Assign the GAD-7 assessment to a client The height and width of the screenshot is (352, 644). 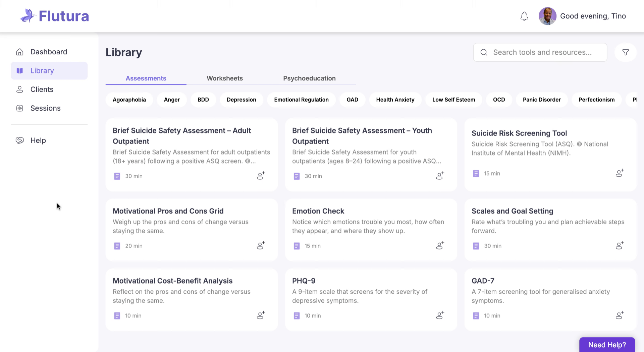pos(619,315)
